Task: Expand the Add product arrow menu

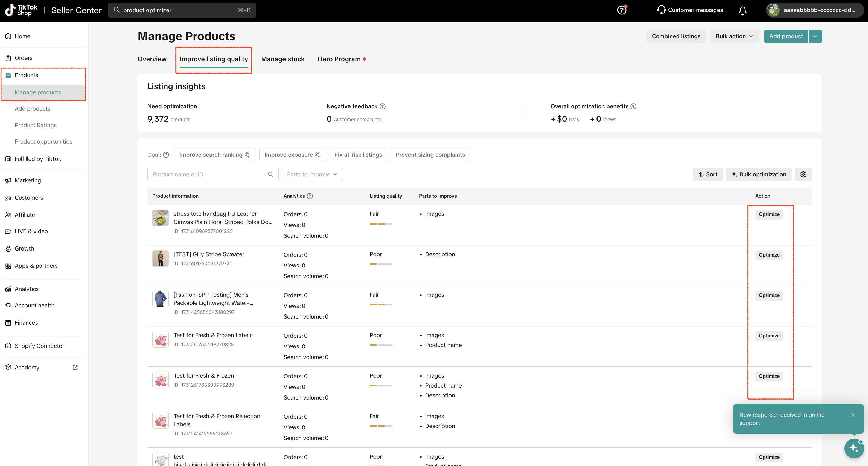Action: pyautogui.click(x=815, y=36)
